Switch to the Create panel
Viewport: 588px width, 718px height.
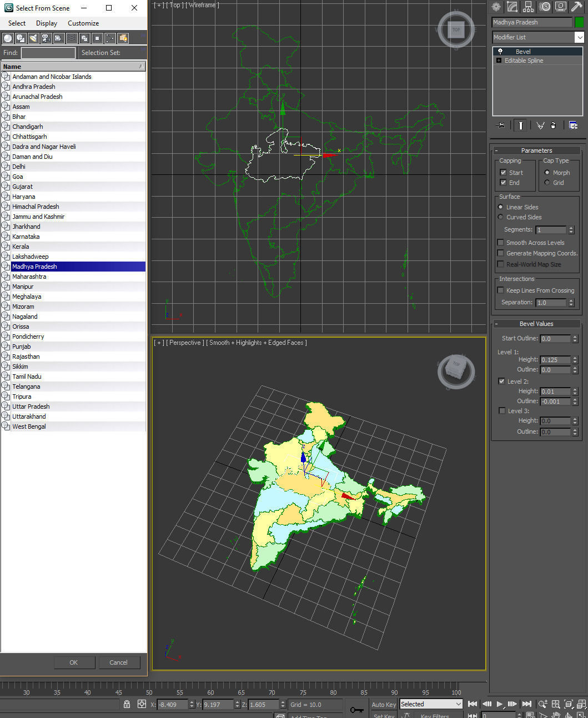coord(496,7)
